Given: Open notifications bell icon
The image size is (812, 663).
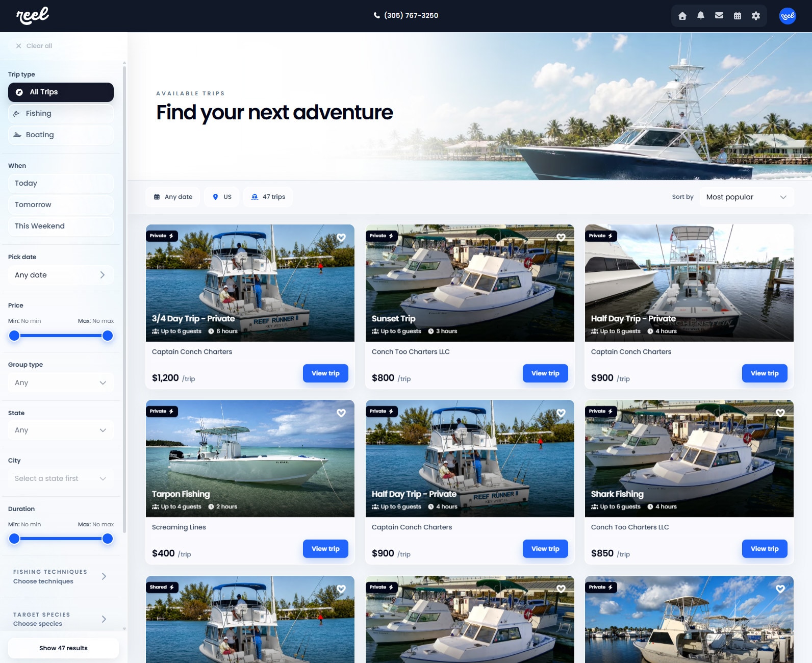Looking at the screenshot, I should [701, 16].
